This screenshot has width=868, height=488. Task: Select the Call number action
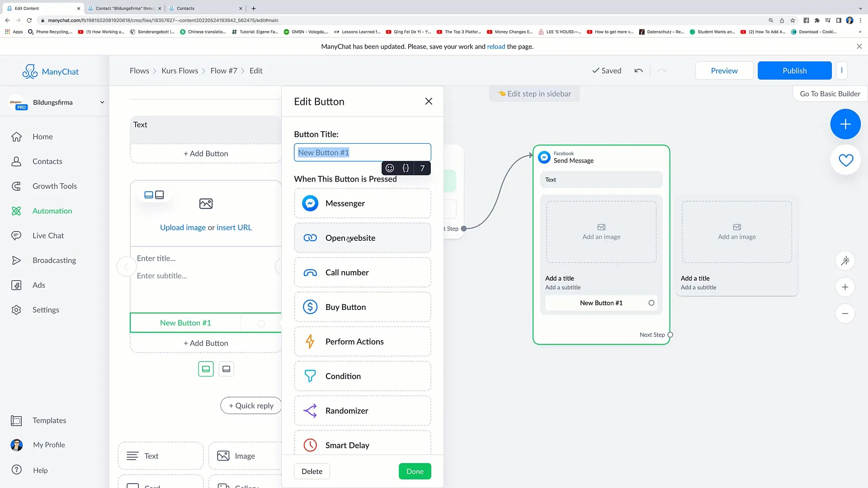tap(362, 272)
